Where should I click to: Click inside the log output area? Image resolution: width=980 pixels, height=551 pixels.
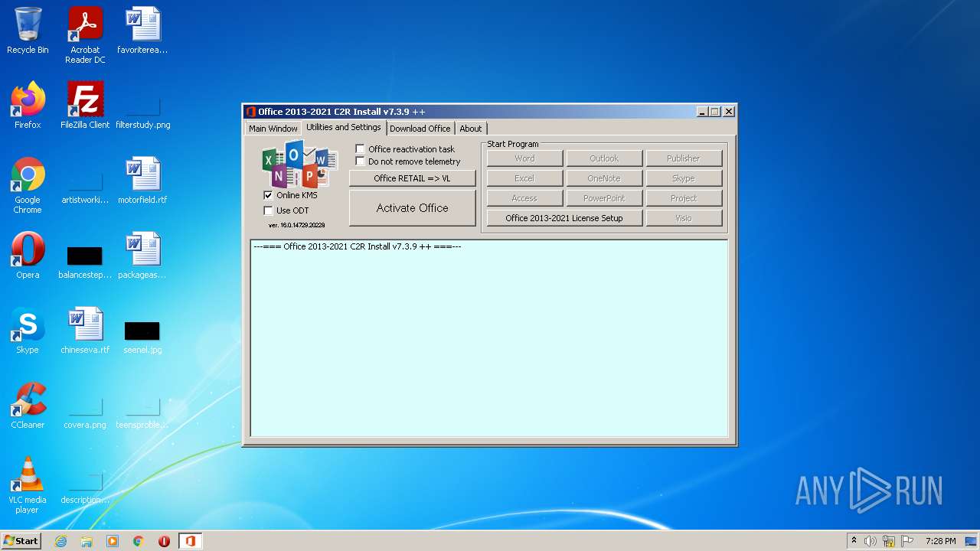click(x=489, y=337)
